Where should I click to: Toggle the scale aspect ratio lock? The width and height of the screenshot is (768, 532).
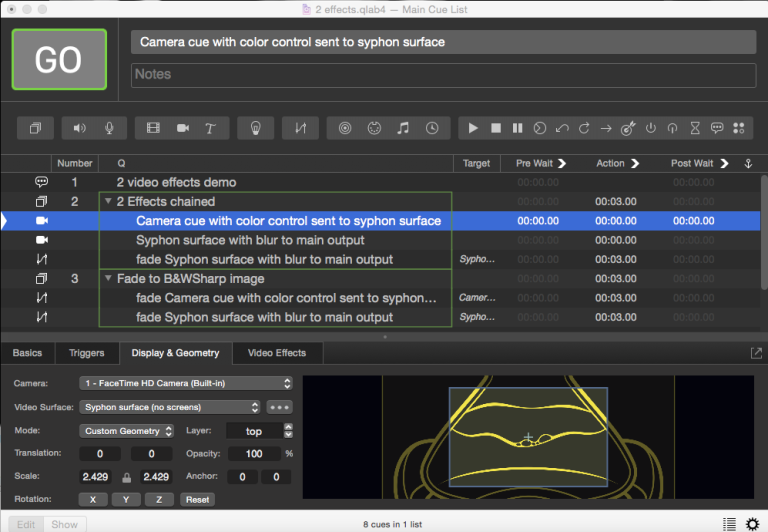pos(126,477)
